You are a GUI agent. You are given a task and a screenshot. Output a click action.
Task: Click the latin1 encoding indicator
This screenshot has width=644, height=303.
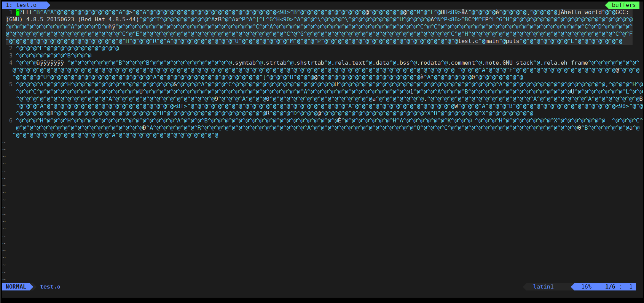(544, 287)
